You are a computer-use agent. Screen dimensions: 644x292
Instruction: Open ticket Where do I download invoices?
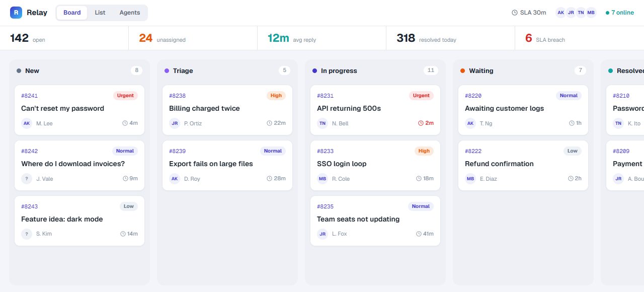(79, 165)
